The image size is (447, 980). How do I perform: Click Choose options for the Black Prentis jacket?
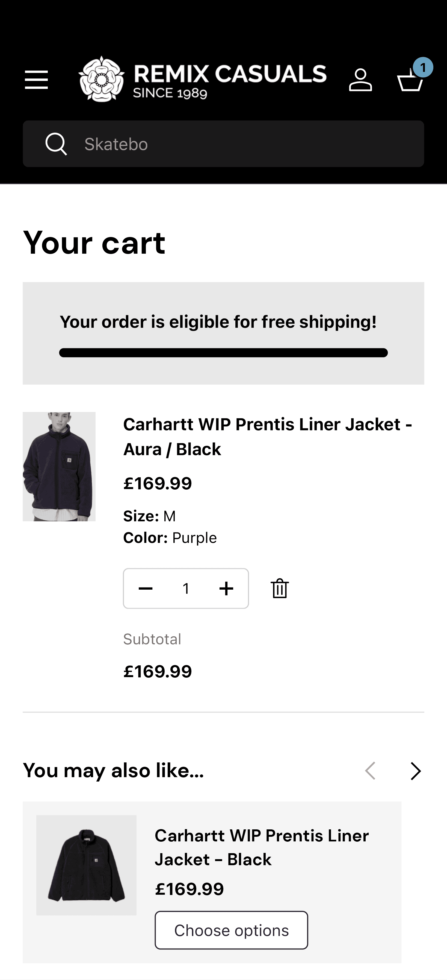[231, 930]
